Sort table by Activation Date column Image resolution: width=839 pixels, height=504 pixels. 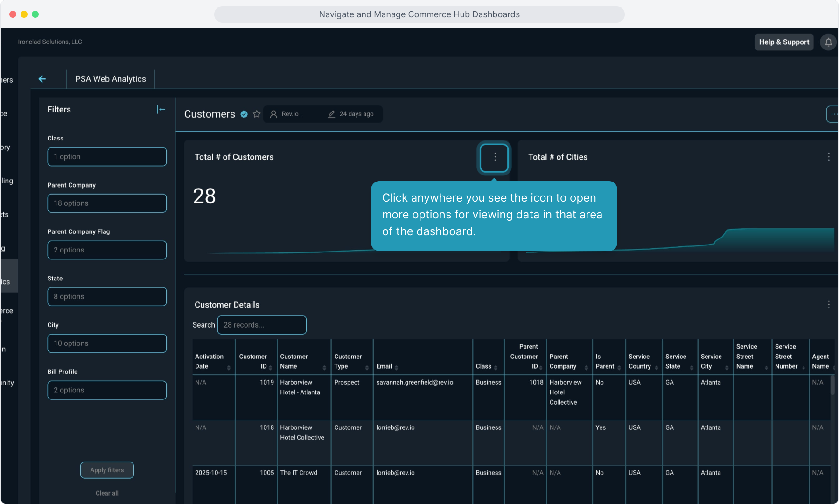tap(228, 367)
